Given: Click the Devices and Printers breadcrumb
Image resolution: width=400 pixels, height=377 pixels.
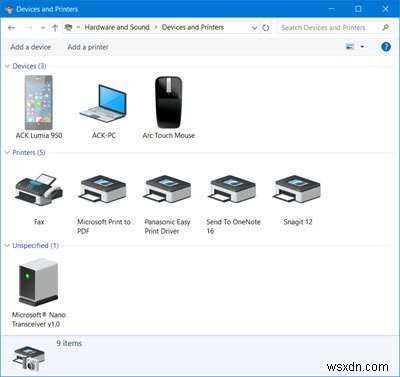Looking at the screenshot, I should pyautogui.click(x=193, y=27).
